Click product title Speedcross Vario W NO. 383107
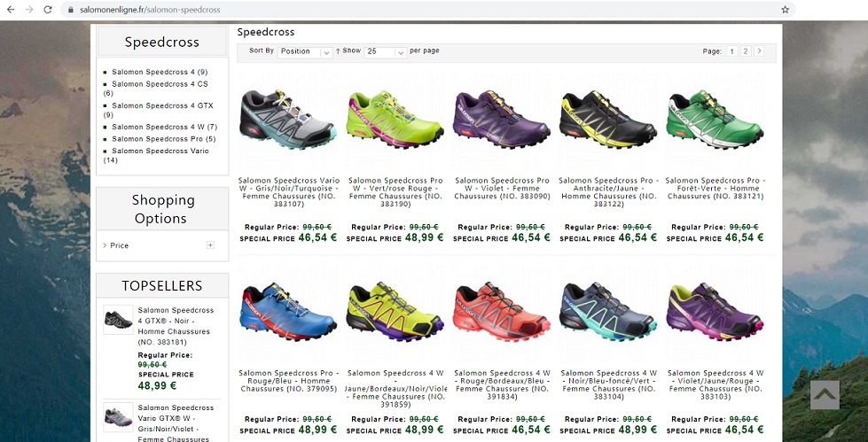The width and height of the screenshot is (868, 442). (x=289, y=192)
